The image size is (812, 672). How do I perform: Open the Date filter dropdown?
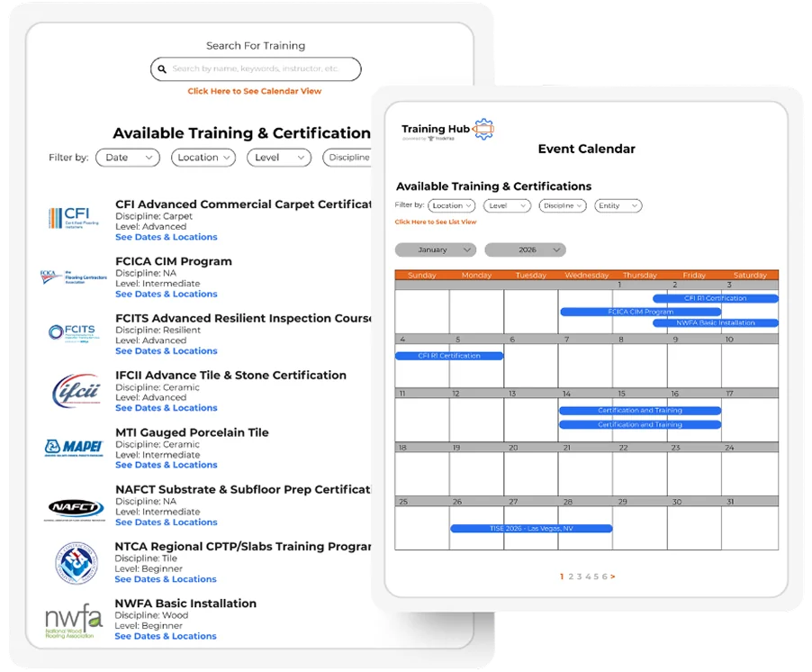pyautogui.click(x=128, y=158)
